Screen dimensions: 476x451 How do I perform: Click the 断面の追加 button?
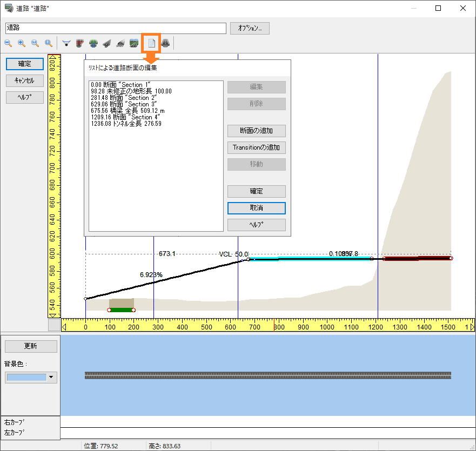tap(256, 131)
